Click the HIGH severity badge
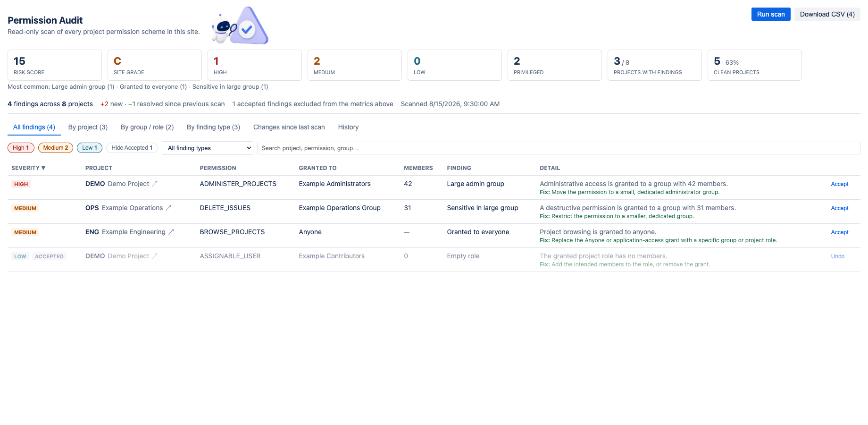The width and height of the screenshot is (868, 425). coord(21,184)
